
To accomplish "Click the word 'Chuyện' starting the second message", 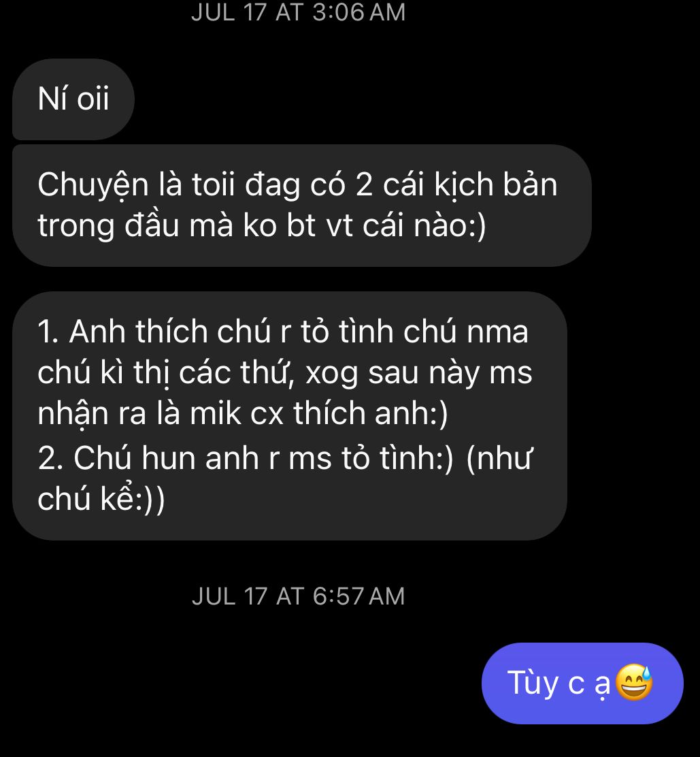I will (x=93, y=186).
